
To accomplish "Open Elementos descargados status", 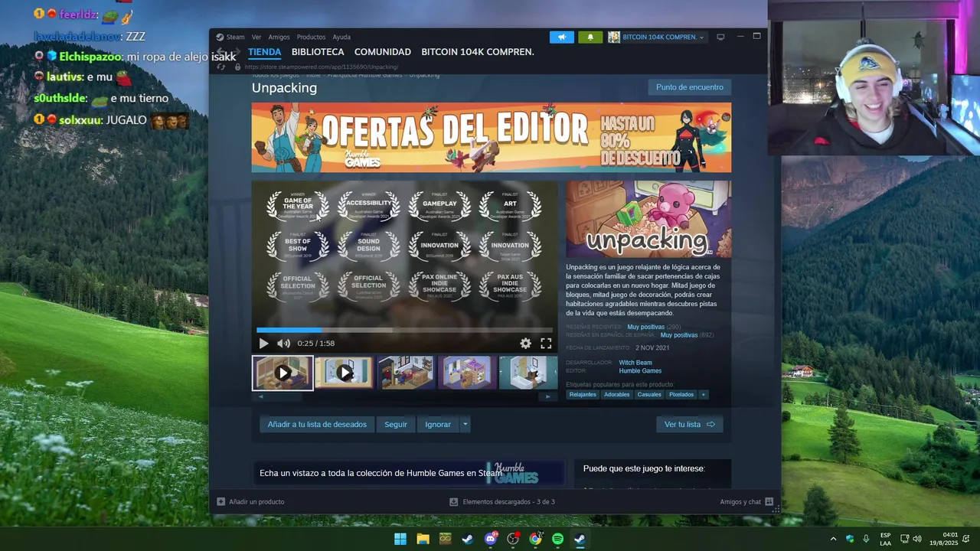I will [x=502, y=502].
